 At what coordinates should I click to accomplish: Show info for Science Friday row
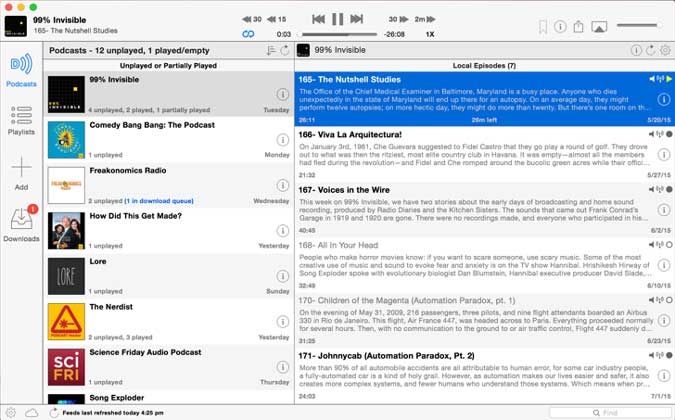click(x=282, y=367)
